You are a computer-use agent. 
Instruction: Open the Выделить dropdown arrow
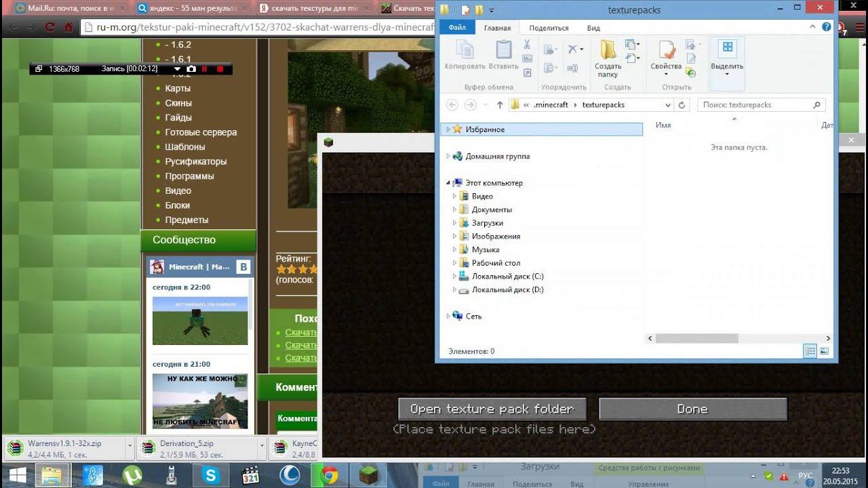tap(727, 74)
